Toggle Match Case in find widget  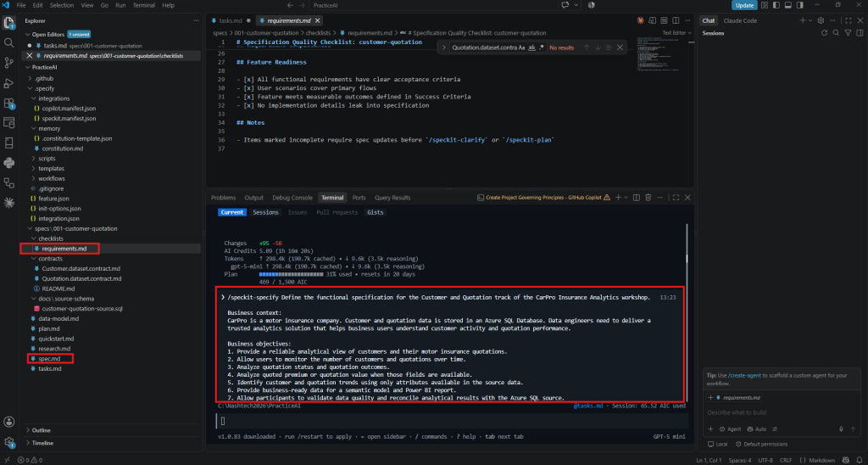tap(521, 48)
